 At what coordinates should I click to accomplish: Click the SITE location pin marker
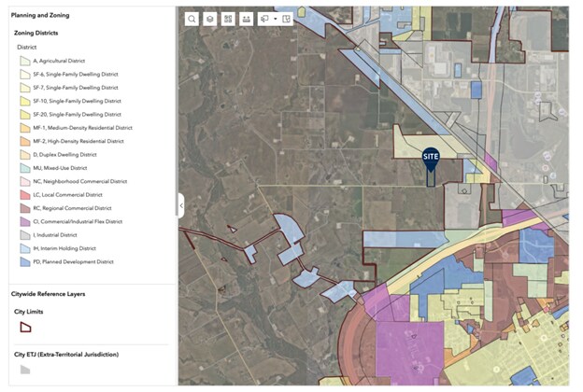click(x=431, y=159)
